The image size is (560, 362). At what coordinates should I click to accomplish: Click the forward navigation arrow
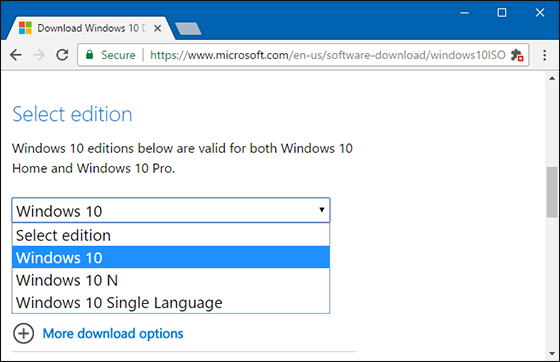coord(39,55)
